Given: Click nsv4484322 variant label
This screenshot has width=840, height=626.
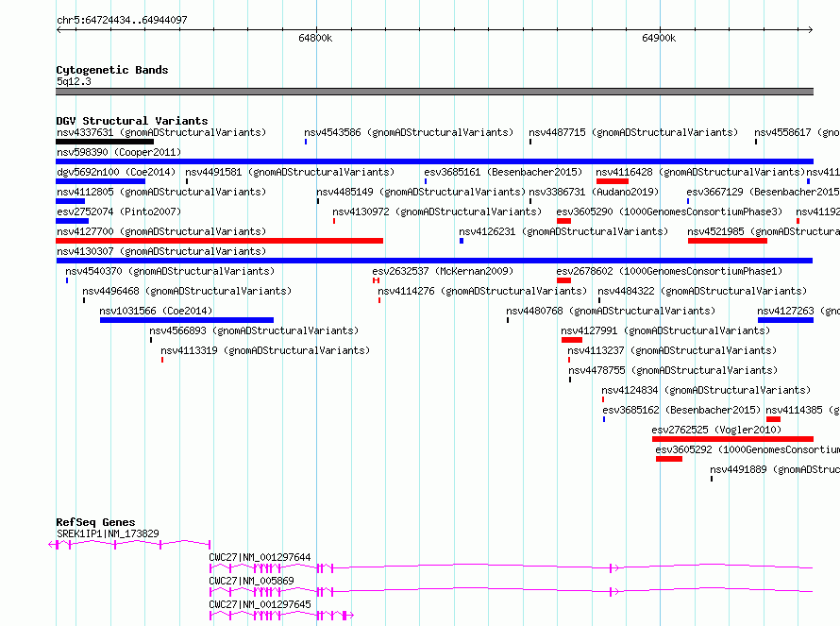Looking at the screenshot, I should (x=702, y=291).
